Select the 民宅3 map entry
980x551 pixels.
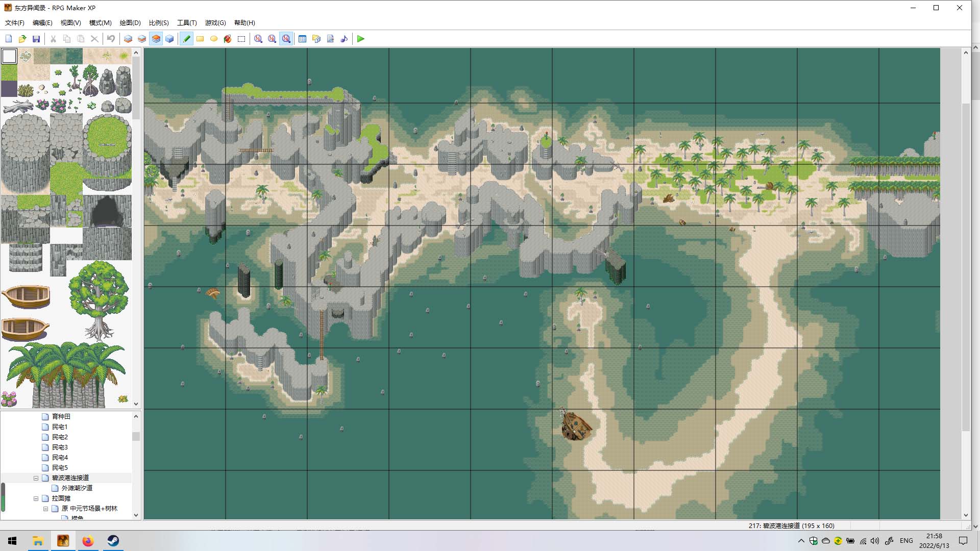[x=60, y=447]
